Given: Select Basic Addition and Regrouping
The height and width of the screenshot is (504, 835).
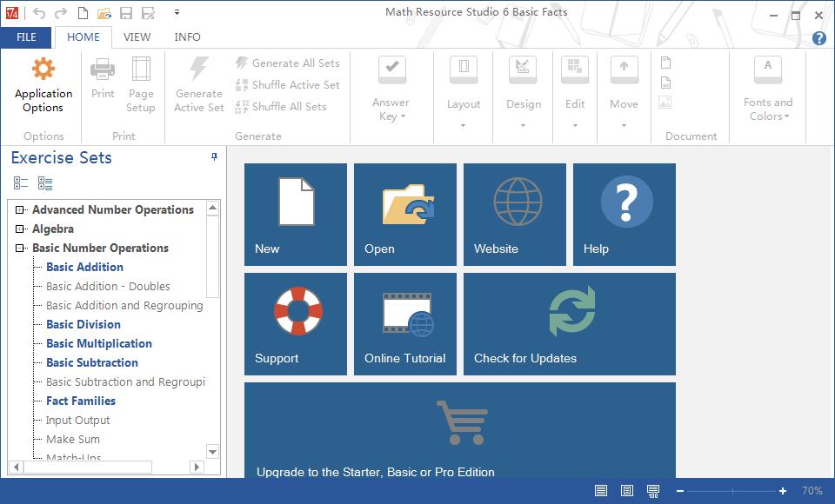Looking at the screenshot, I should pyautogui.click(x=124, y=306).
